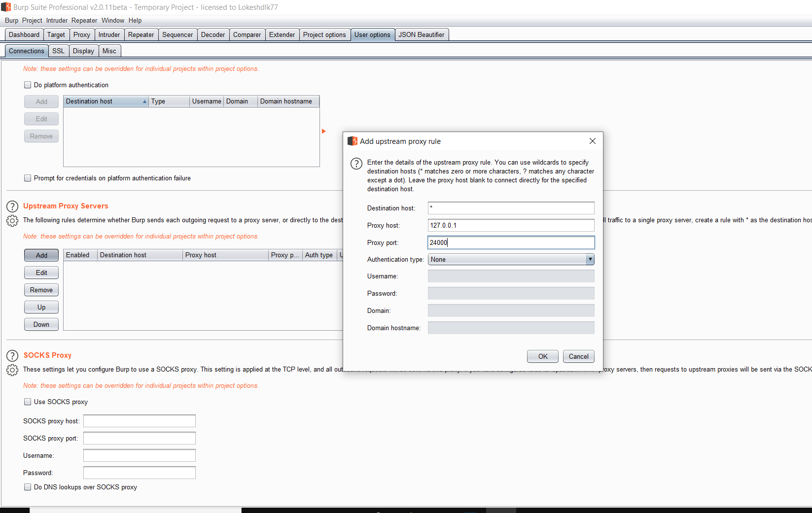Switch to Extender tab
This screenshot has width=812, height=513.
tap(282, 34)
